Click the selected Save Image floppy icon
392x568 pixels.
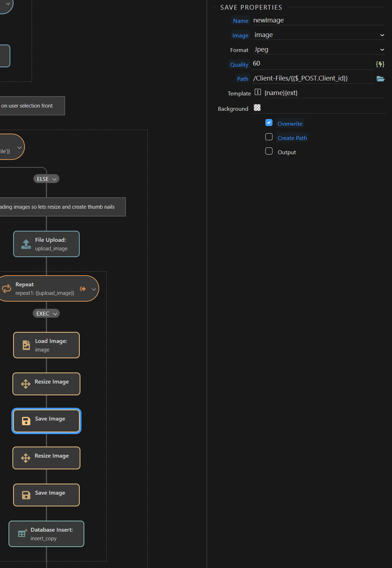tap(26, 421)
